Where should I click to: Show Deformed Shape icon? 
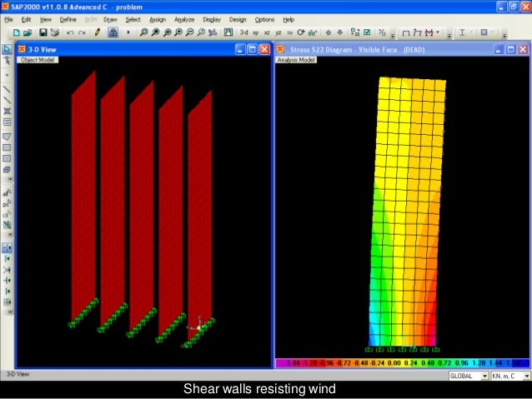[418, 32]
